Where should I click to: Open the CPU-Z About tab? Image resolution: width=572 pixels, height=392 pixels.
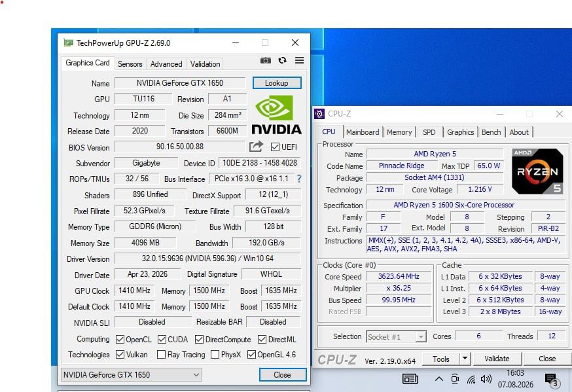(x=519, y=132)
